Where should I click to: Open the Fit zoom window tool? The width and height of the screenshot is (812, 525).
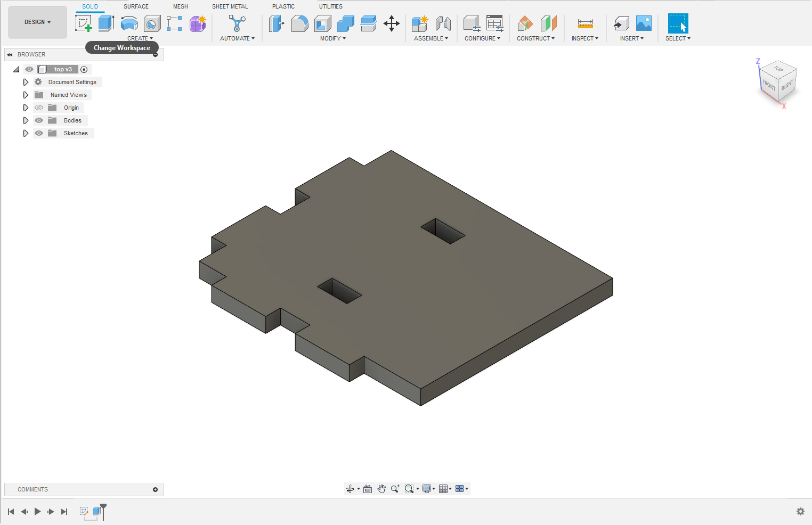tap(409, 489)
